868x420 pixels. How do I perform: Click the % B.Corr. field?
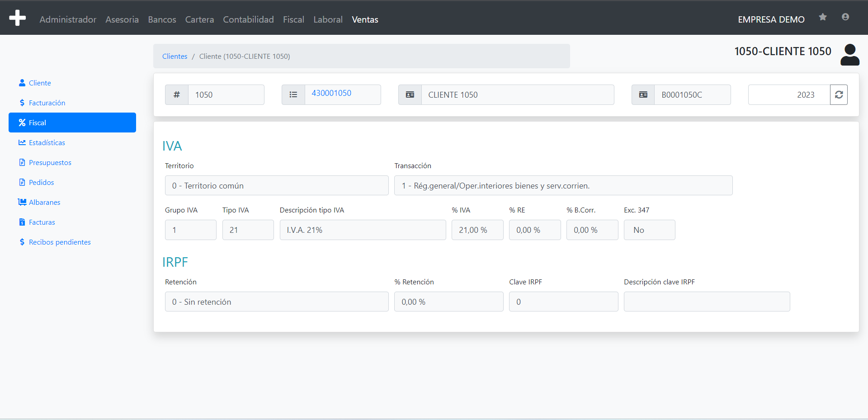(592, 230)
